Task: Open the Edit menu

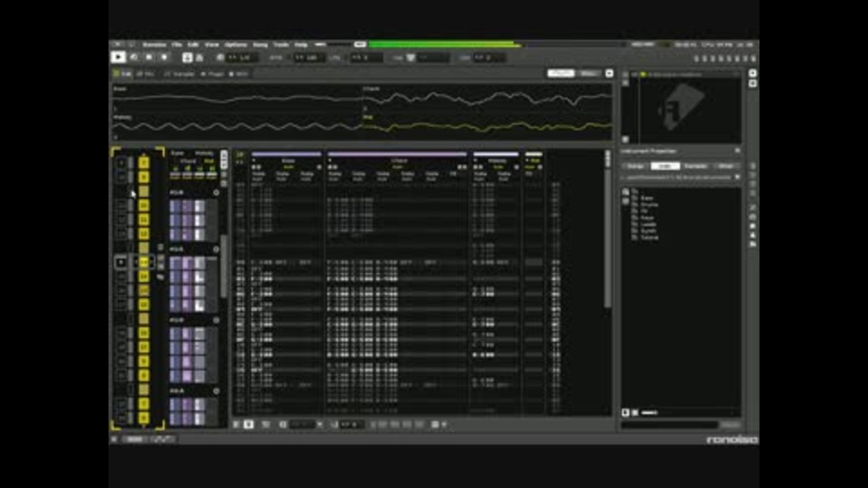Action: click(x=193, y=44)
